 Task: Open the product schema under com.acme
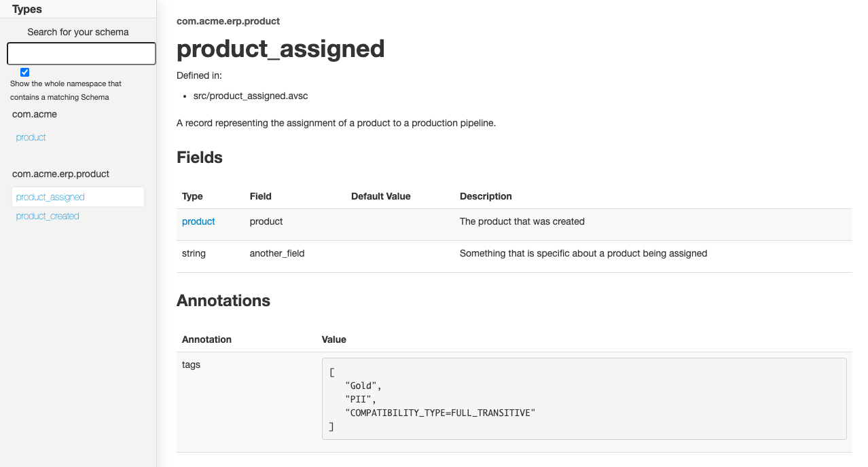[x=31, y=137]
